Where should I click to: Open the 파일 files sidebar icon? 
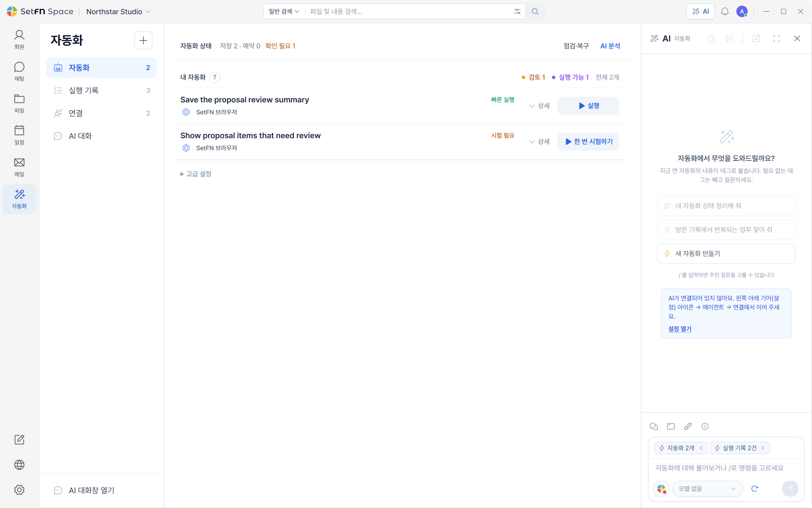point(19,104)
